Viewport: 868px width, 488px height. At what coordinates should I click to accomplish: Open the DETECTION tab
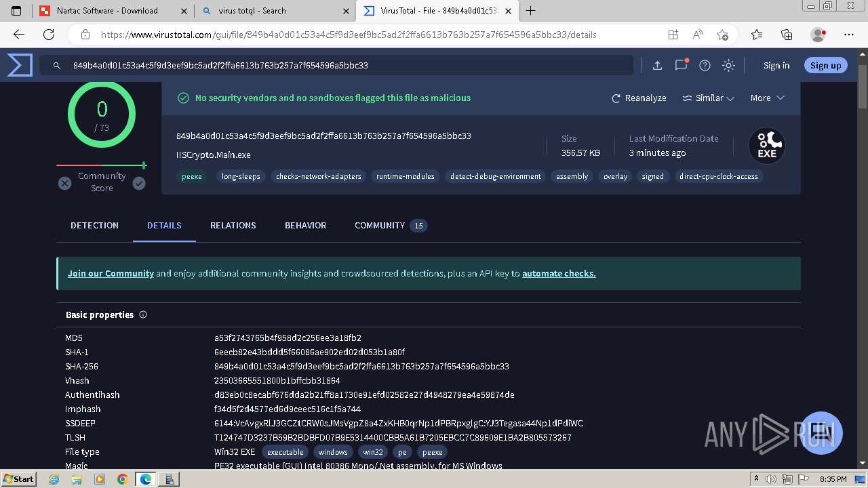94,225
